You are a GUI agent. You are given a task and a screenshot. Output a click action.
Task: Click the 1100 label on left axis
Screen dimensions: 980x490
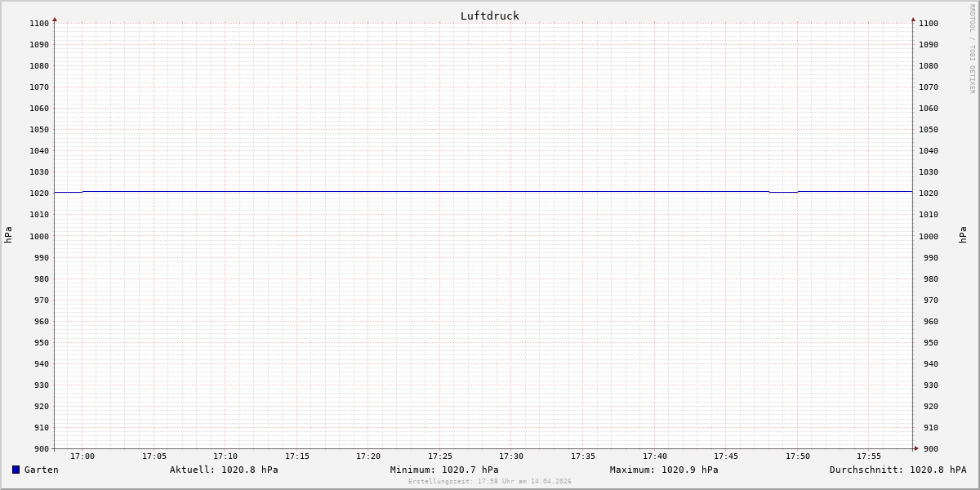(39, 24)
